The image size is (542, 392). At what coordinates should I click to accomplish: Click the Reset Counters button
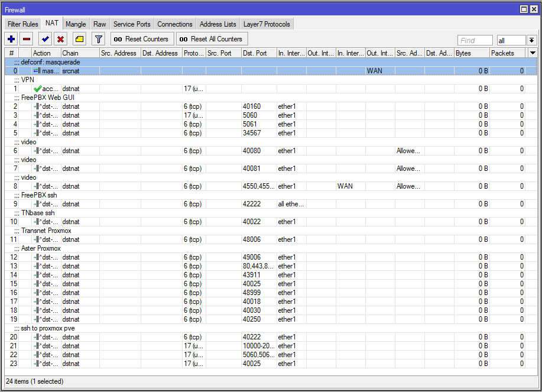141,39
